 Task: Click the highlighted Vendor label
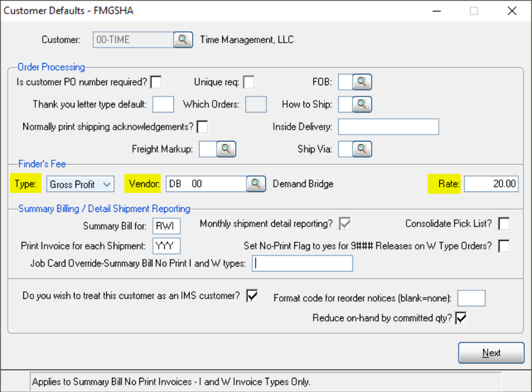[143, 184]
